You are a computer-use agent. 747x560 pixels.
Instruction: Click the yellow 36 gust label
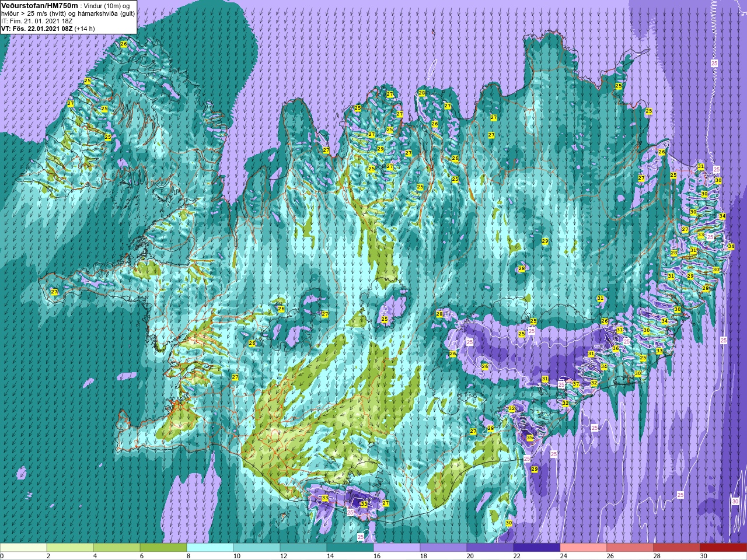click(615, 348)
